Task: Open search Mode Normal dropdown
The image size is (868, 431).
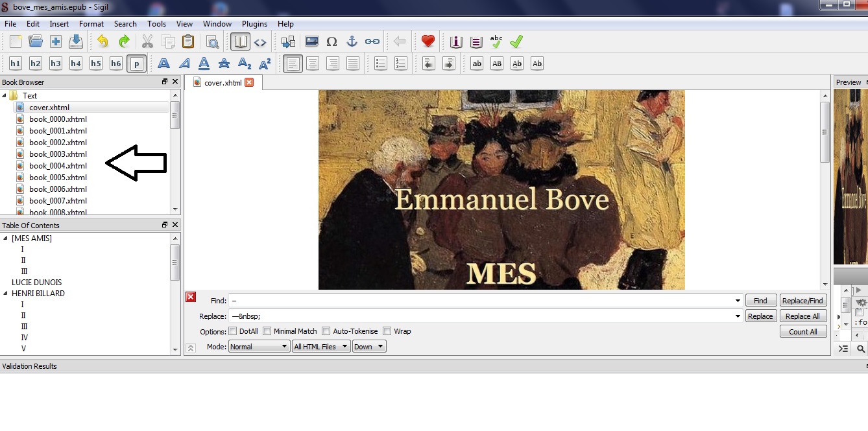Action: 259,347
